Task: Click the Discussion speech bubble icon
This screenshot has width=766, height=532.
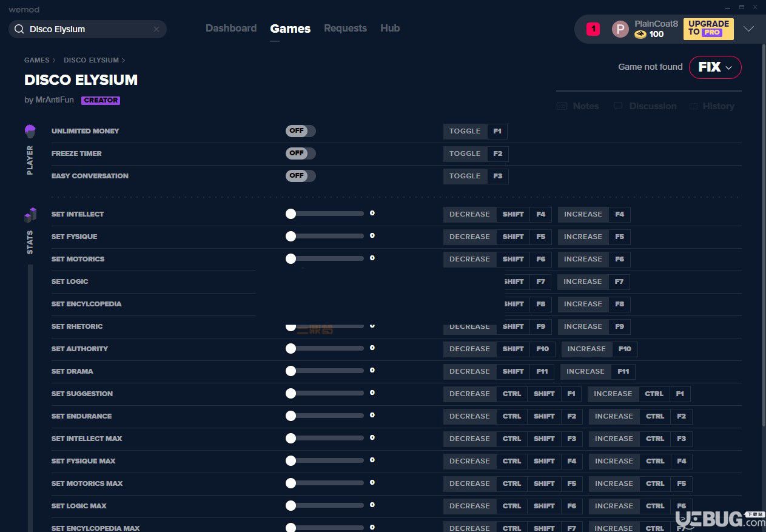Action: point(618,106)
